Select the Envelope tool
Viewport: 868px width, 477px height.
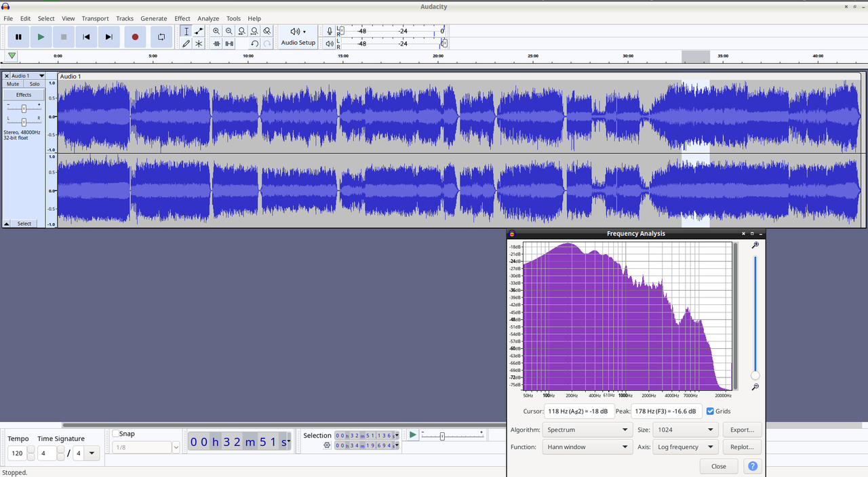[199, 31]
